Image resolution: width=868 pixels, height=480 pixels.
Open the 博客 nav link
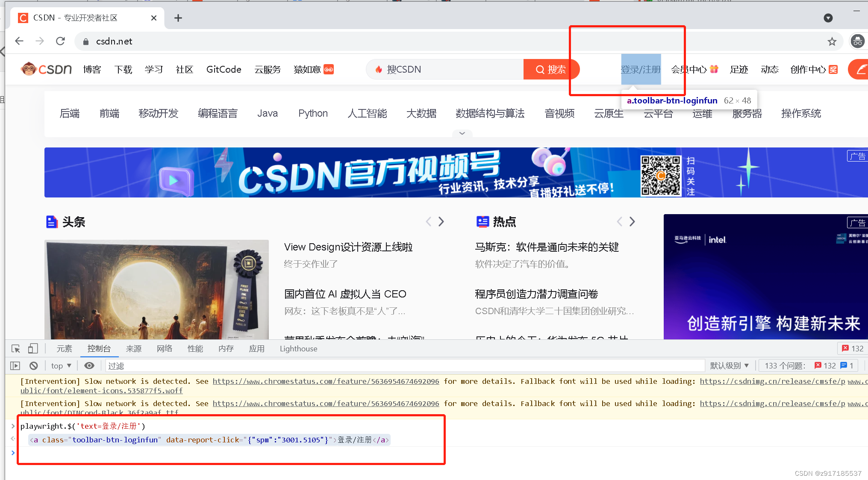click(x=92, y=70)
